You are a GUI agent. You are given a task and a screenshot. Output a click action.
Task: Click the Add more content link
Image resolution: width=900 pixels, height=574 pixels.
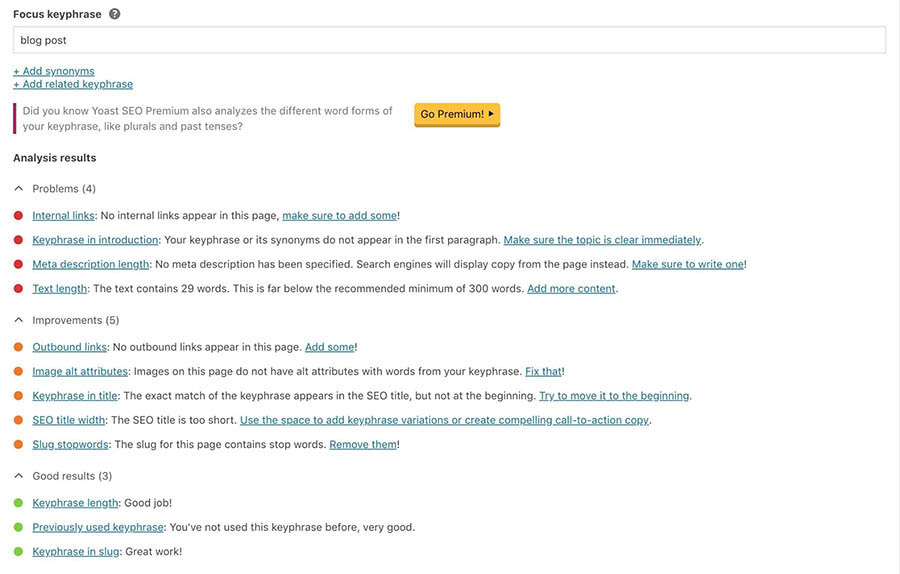pos(572,289)
